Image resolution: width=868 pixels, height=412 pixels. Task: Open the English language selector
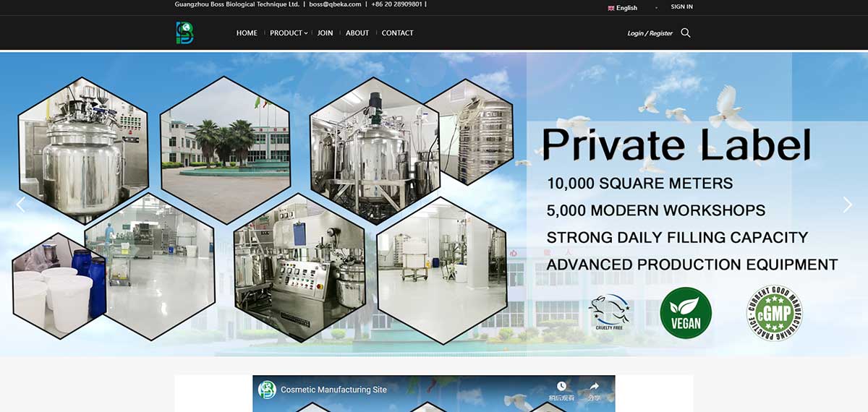[626, 8]
